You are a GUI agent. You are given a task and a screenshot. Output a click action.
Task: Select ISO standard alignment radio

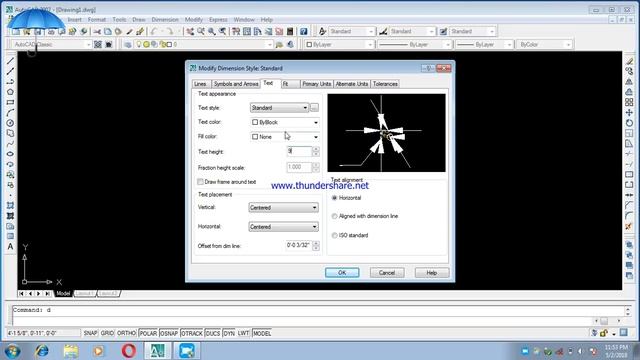tap(334, 236)
